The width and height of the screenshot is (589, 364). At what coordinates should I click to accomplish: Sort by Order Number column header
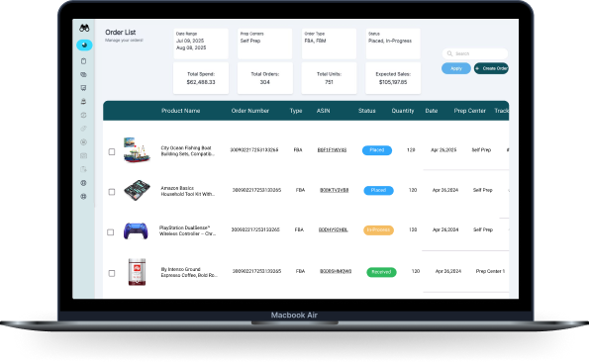(250, 111)
